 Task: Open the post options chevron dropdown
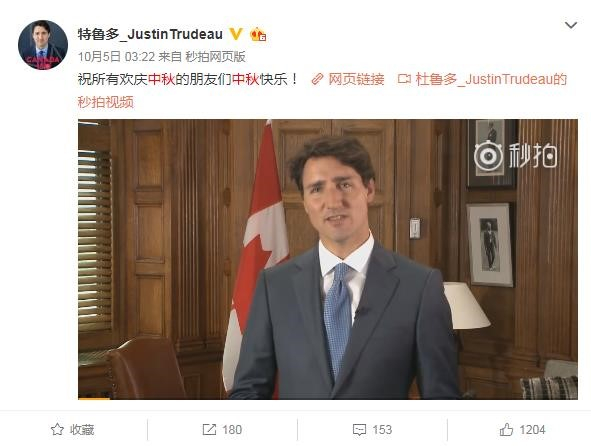[571, 25]
